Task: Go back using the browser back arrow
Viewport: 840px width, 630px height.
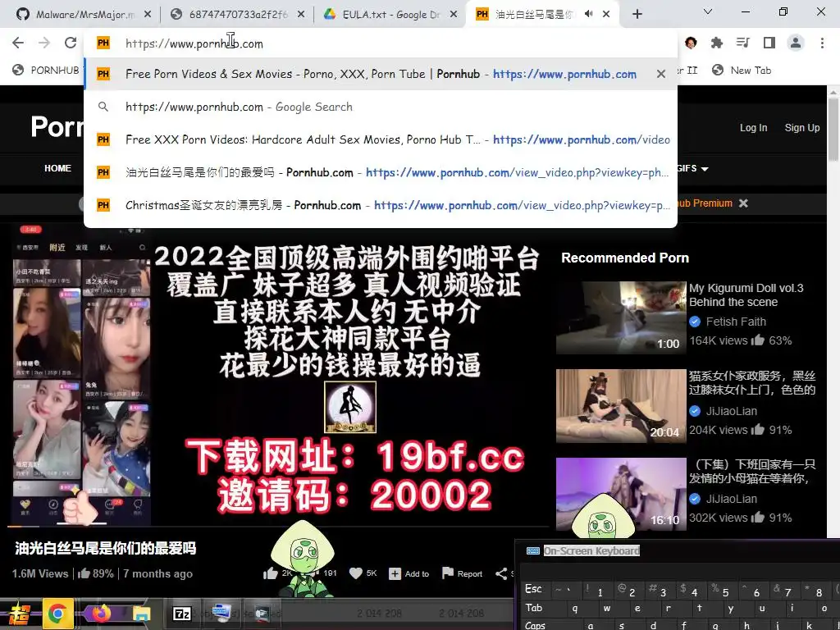Action: coord(18,43)
